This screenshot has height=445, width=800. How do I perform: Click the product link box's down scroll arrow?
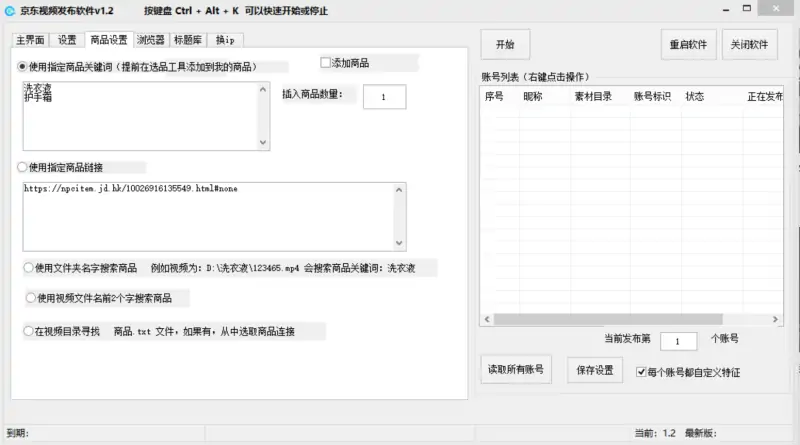point(400,243)
